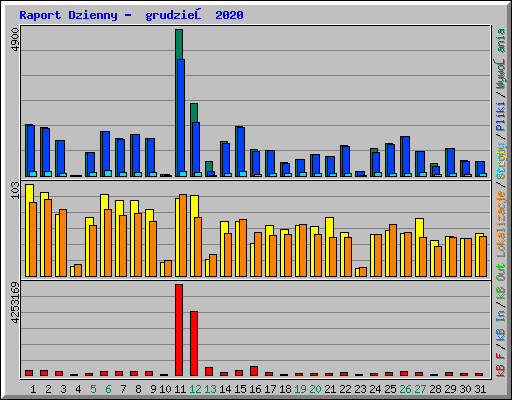Click the day label 18 on x-axis
Image resolution: width=512 pixels, height=400 pixels.
pyautogui.click(x=285, y=389)
